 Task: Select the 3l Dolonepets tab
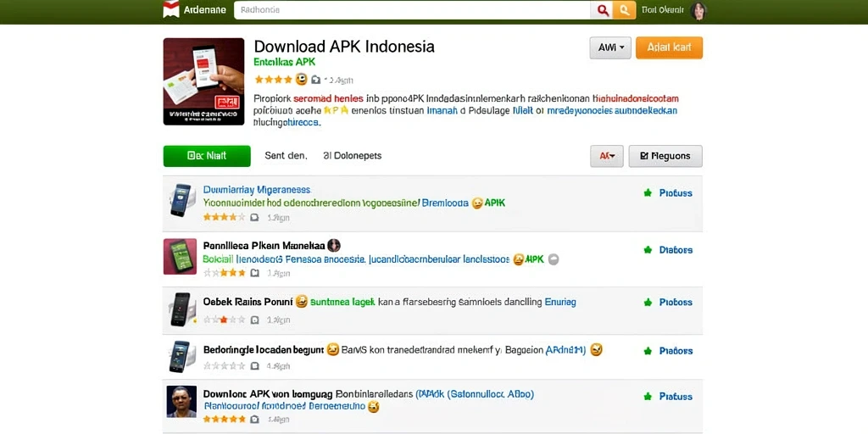pos(352,156)
